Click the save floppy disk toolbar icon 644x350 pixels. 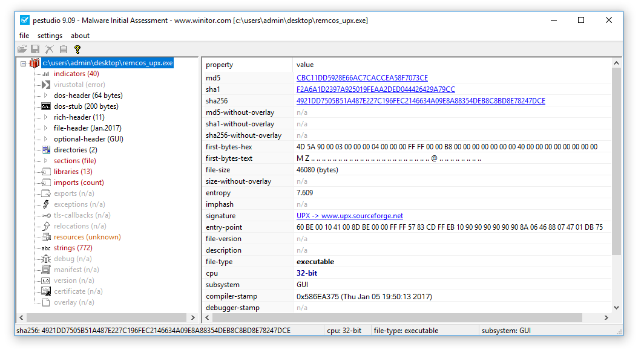click(x=35, y=50)
